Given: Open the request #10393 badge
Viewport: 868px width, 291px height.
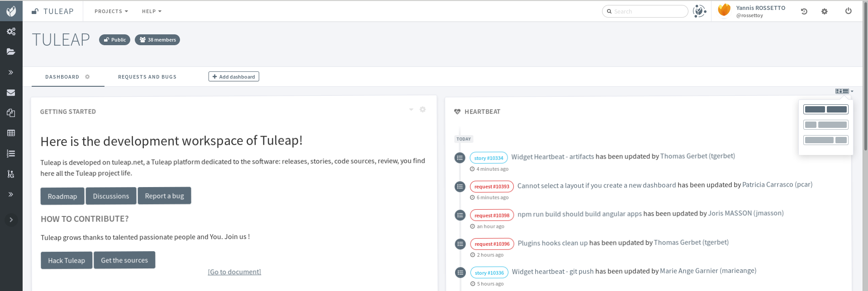Looking at the screenshot, I should tap(492, 186).
